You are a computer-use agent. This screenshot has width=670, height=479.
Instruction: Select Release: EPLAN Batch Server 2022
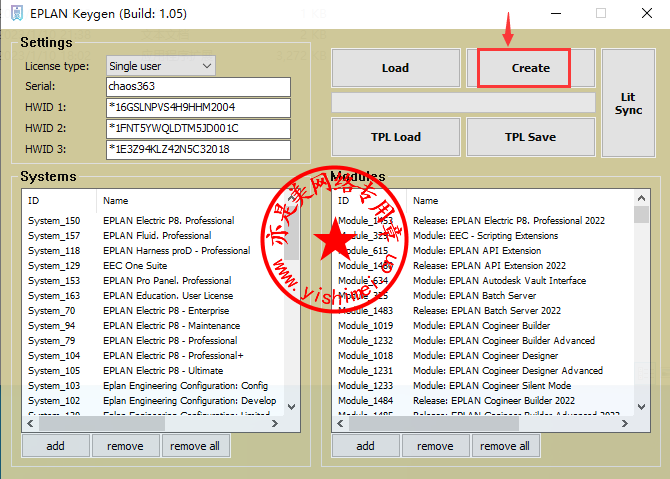pos(483,310)
